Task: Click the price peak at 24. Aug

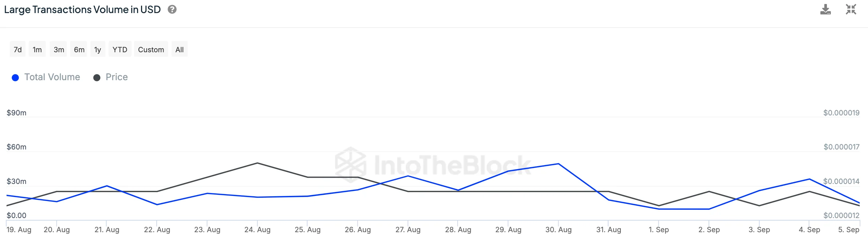Action: click(x=257, y=163)
